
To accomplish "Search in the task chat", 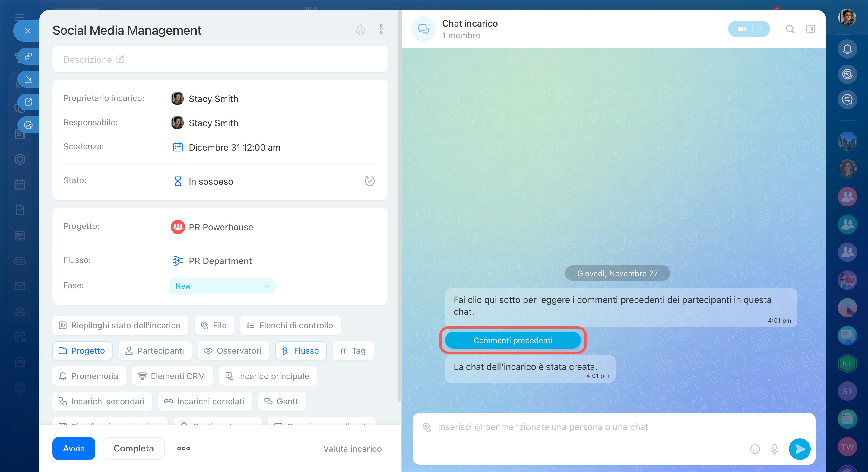I will click(x=790, y=29).
